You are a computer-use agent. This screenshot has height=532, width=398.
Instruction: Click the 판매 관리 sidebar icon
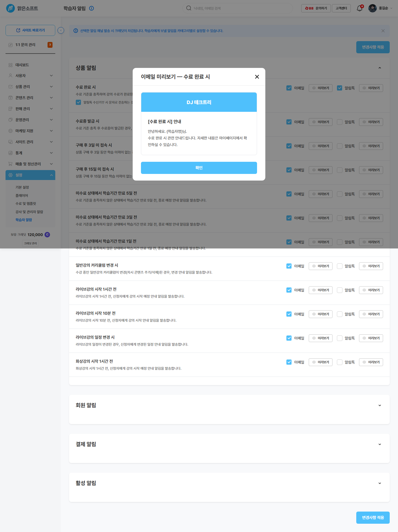coord(11,109)
